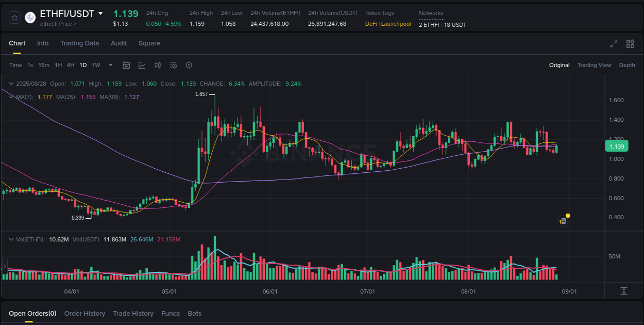Image resolution: width=644 pixels, height=325 pixels.
Task: Collapse the Vol(ETHFI) volume panel chevron
Action: (11, 239)
